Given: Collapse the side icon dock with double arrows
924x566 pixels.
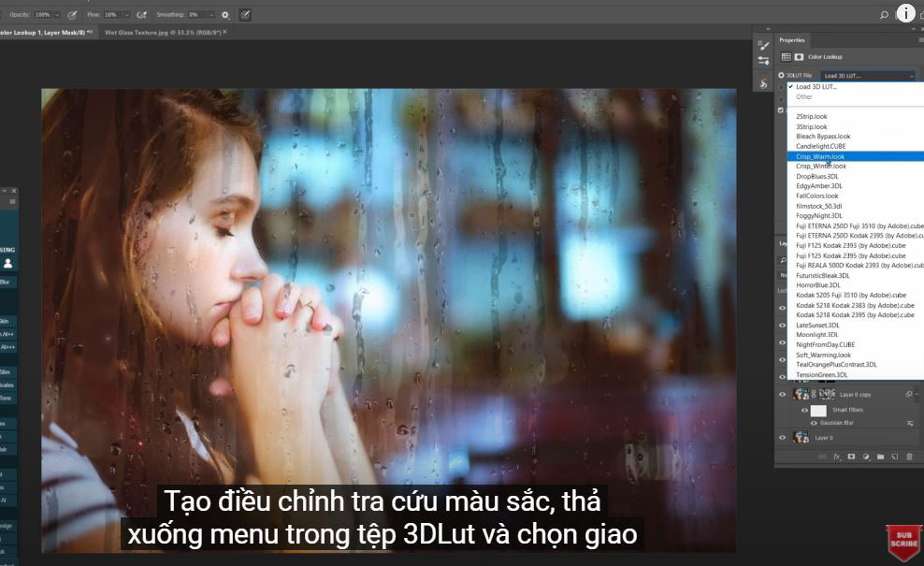Looking at the screenshot, I should (x=768, y=28).
